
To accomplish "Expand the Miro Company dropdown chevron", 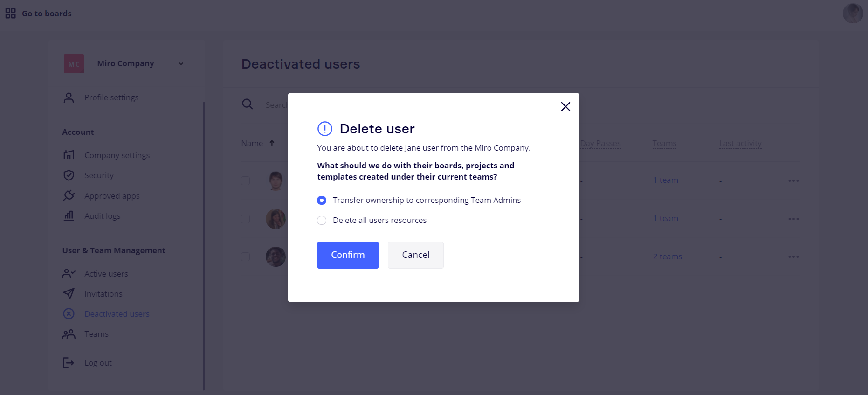I will coord(181,64).
